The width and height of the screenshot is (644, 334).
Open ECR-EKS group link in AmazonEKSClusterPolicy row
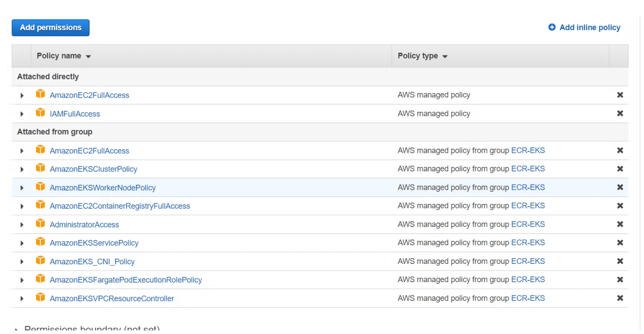coord(528,169)
